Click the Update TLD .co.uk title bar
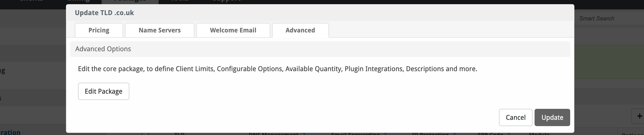 pyautogui.click(x=320, y=13)
